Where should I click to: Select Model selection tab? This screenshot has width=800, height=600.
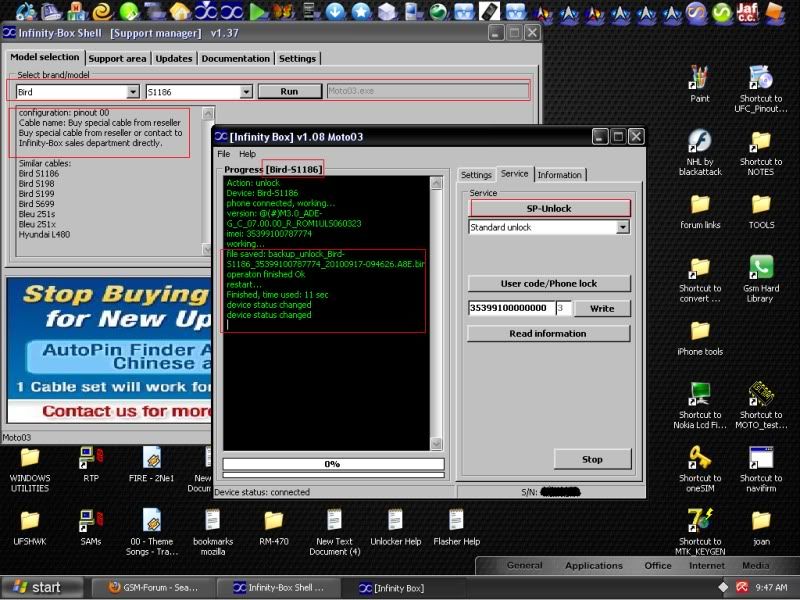pos(45,57)
